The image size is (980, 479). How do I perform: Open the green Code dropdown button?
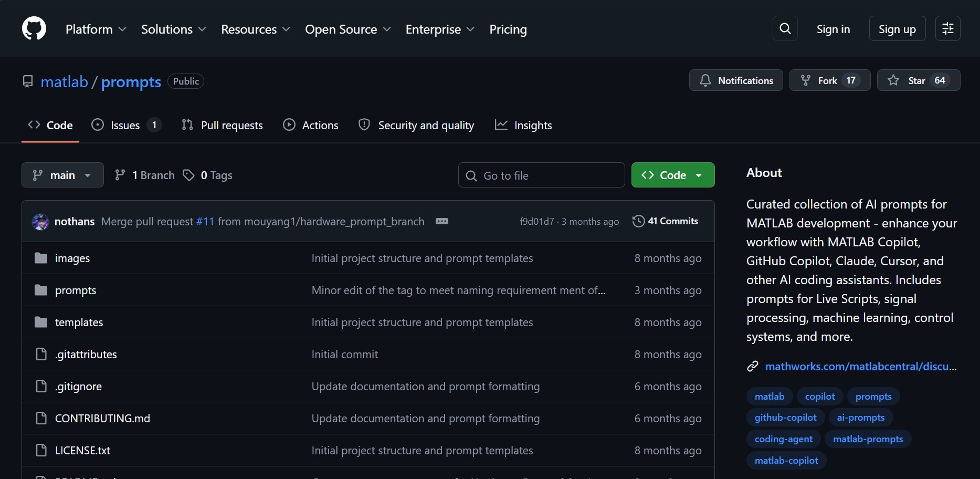pyautogui.click(x=673, y=175)
